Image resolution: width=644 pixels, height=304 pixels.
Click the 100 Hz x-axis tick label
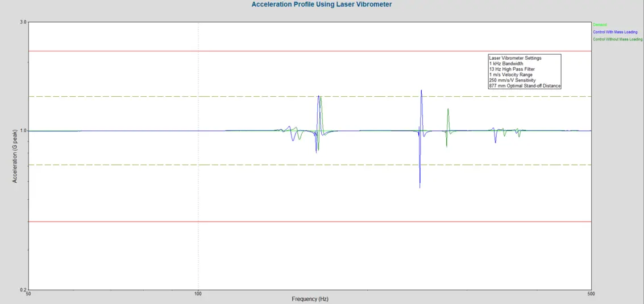198,294
